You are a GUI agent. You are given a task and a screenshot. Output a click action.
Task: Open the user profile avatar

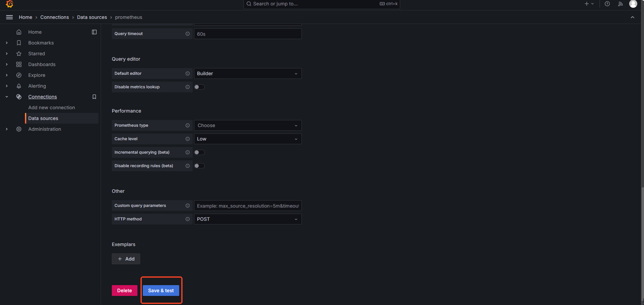coord(633,4)
